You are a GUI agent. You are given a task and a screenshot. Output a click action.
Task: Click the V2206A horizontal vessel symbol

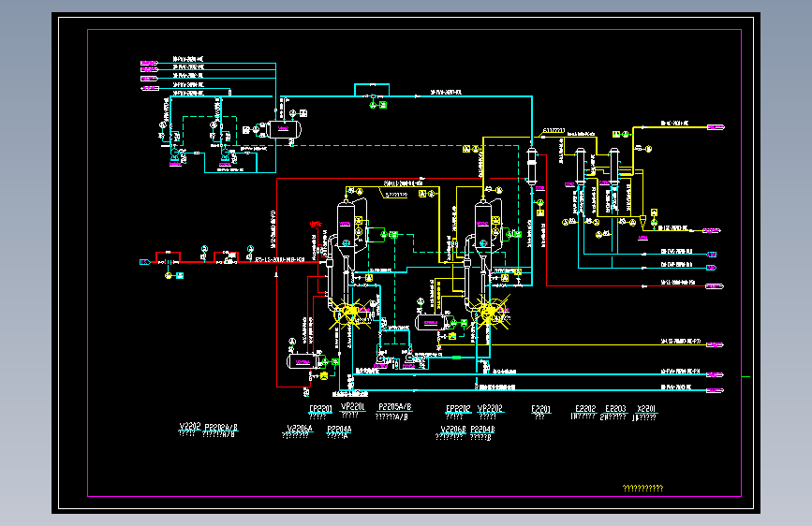click(x=303, y=361)
